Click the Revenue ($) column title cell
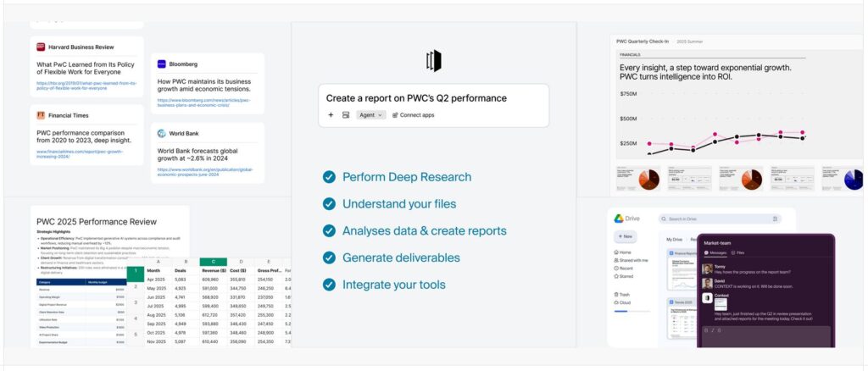 (x=213, y=271)
